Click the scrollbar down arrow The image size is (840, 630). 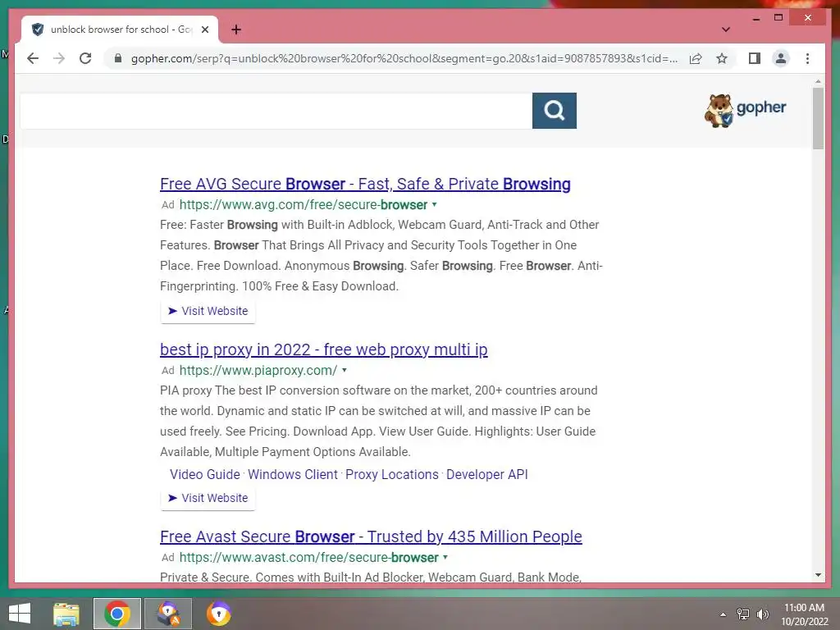click(818, 575)
